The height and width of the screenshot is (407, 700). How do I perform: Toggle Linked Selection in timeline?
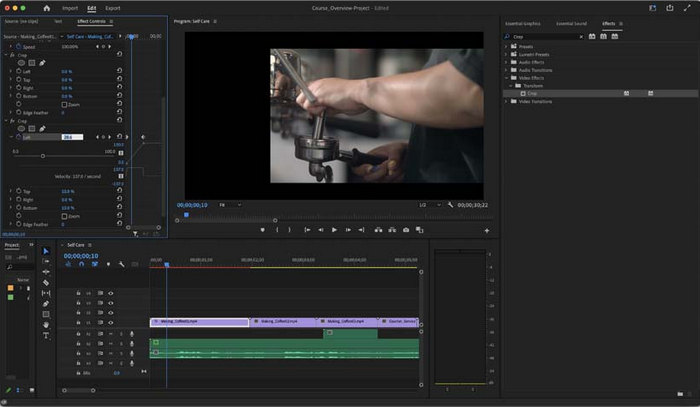95,264
